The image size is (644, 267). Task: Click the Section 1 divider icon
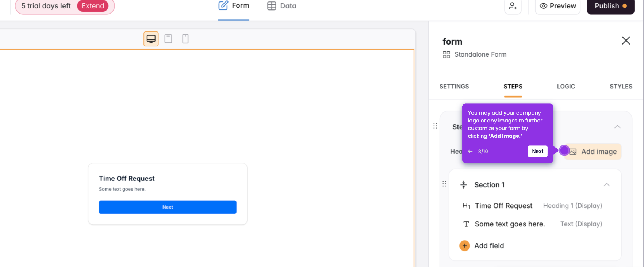(x=464, y=185)
